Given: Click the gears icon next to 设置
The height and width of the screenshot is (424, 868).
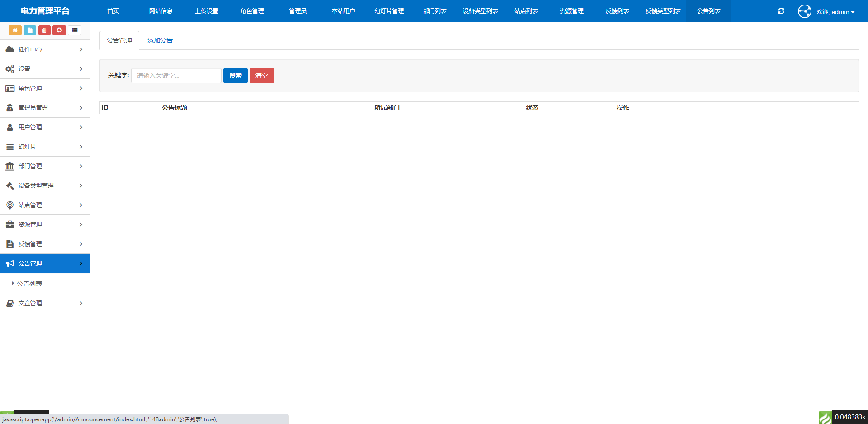Looking at the screenshot, I should [x=10, y=69].
